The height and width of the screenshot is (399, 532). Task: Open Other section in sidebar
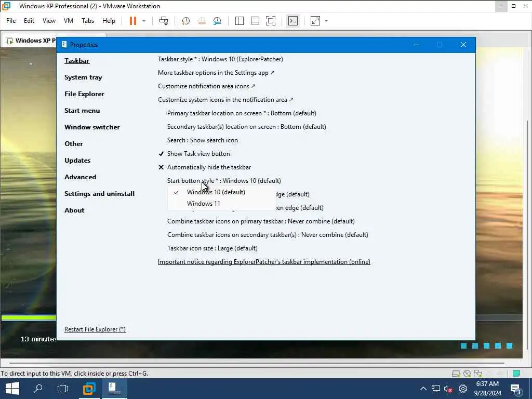74,144
